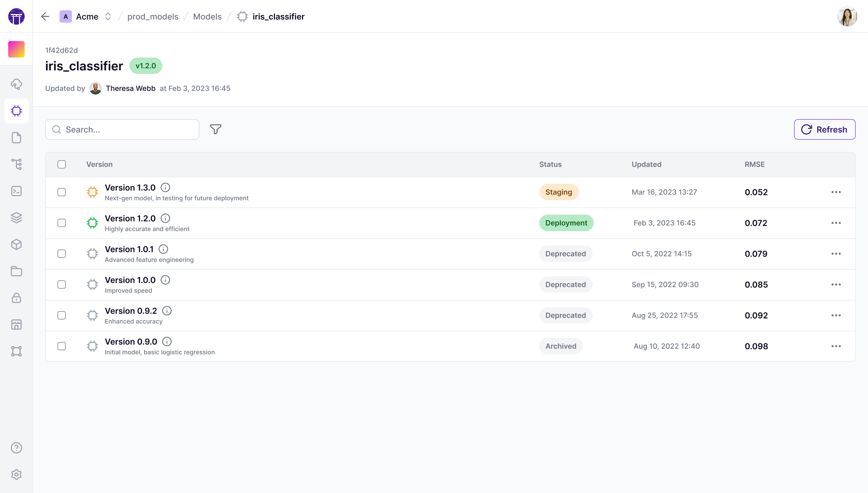Screen dimensions: 868x493
Task: Go to Models breadcrumb
Action: (207, 16)
